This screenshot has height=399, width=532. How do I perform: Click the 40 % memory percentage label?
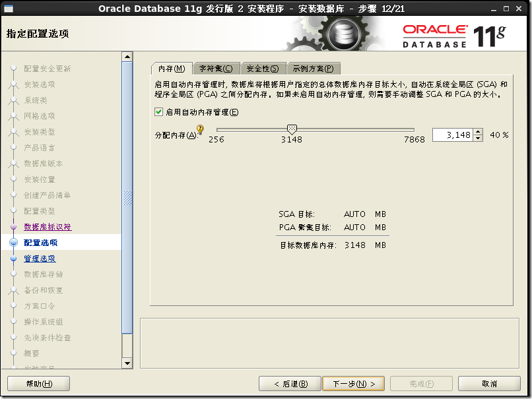(x=499, y=135)
